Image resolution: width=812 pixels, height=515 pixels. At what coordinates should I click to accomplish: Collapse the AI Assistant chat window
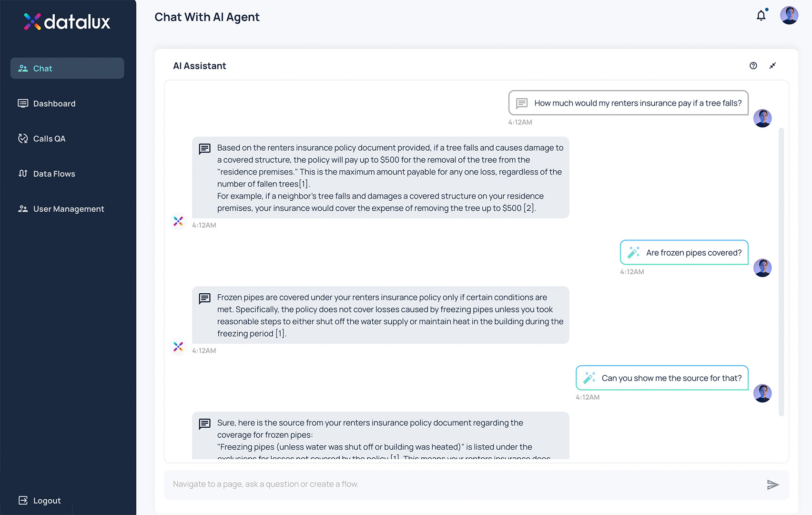tap(773, 66)
